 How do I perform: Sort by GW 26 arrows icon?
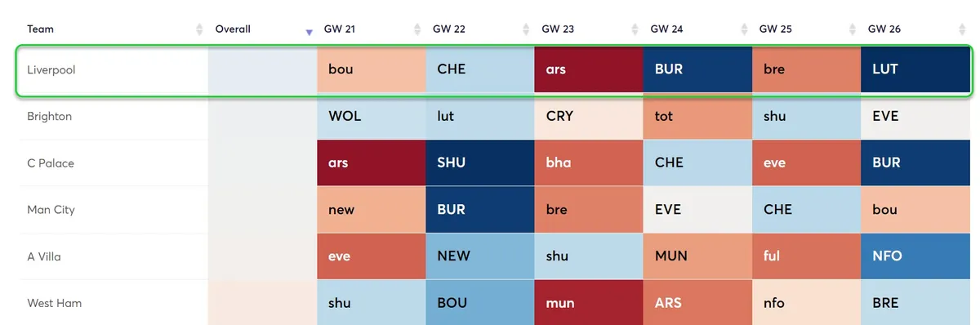tap(961, 29)
